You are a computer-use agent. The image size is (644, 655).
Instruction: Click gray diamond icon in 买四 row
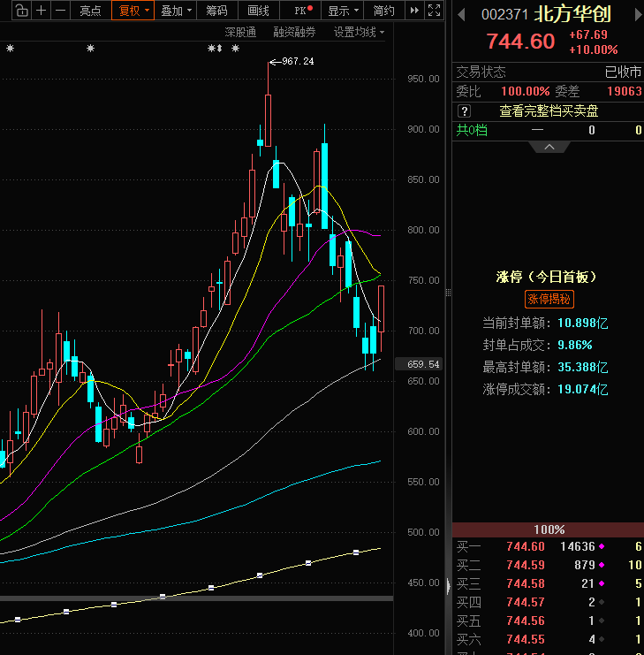[602, 602]
